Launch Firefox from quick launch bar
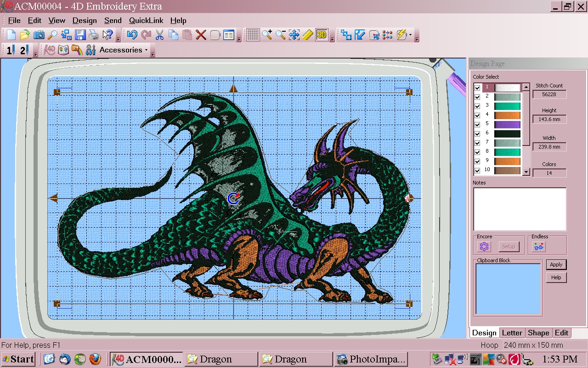The image size is (588, 368). coord(95,359)
